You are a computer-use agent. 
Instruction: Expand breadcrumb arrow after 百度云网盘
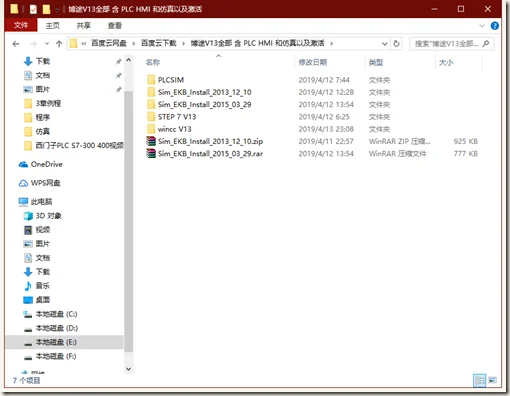click(x=134, y=44)
